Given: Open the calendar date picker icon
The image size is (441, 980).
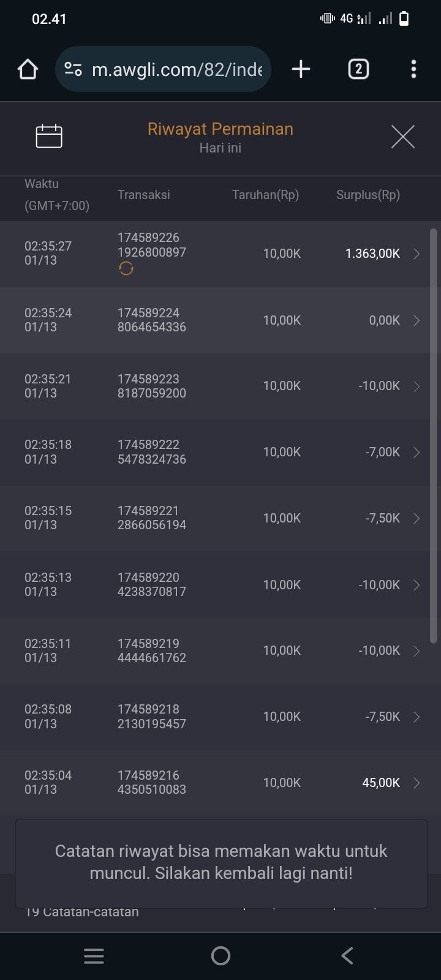Looking at the screenshot, I should (x=49, y=136).
